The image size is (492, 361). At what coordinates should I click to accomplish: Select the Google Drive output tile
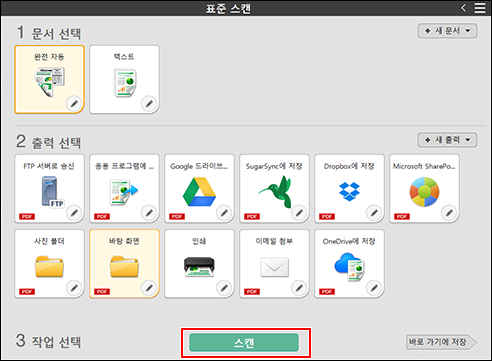[199, 188]
